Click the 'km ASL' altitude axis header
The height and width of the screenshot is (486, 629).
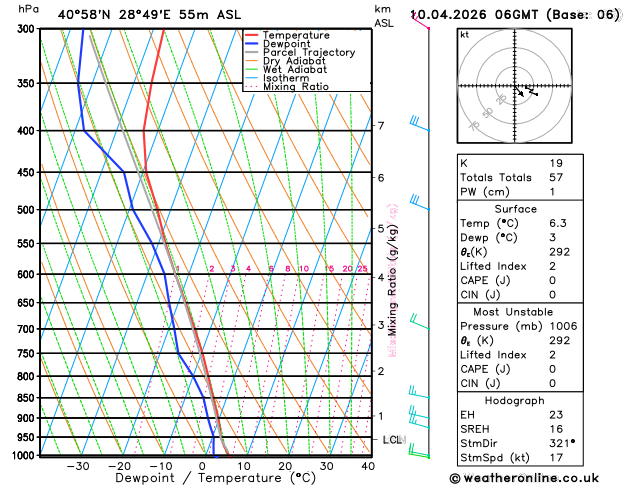pos(384,16)
